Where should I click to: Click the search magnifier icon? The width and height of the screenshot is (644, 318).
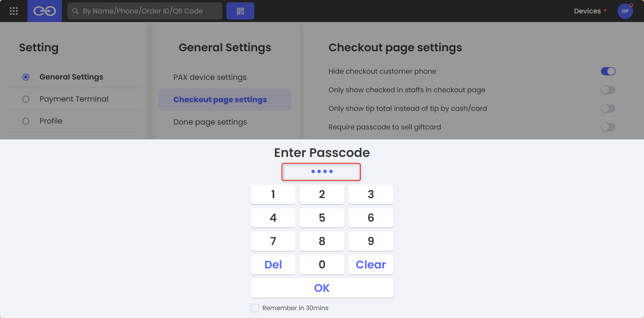pyautogui.click(x=75, y=11)
